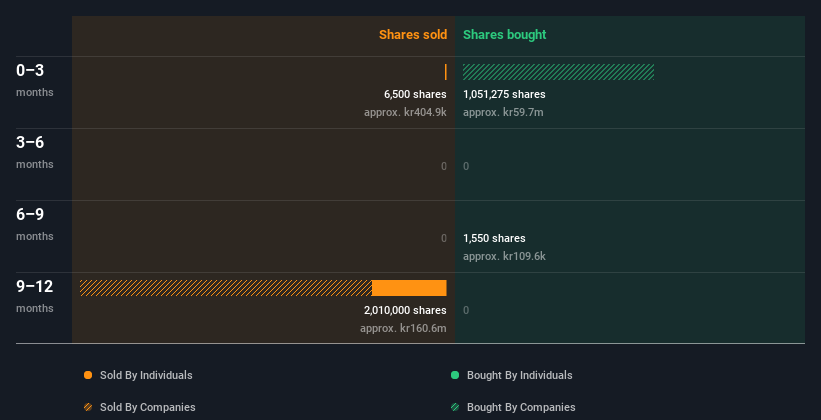The image size is (821, 420).
Task: Click the green hatched 0–3 months bought bar
Action: (x=558, y=72)
